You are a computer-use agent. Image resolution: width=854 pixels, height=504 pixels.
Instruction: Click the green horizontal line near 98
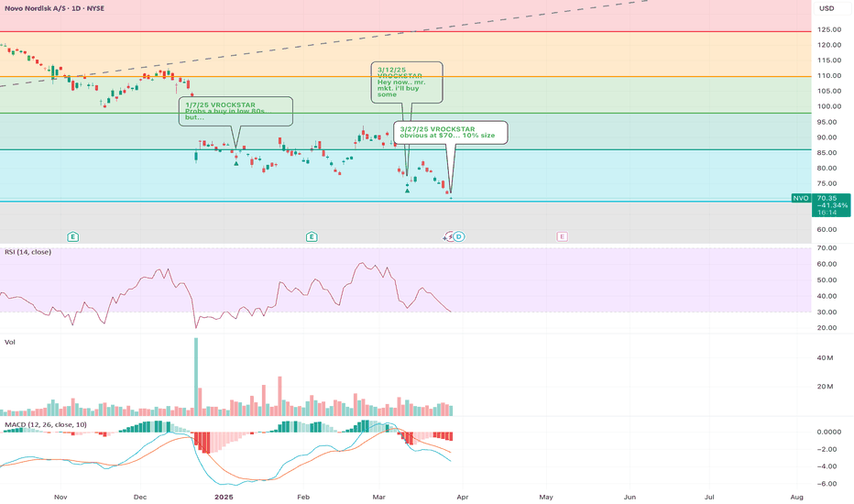pyautogui.click(x=406, y=114)
